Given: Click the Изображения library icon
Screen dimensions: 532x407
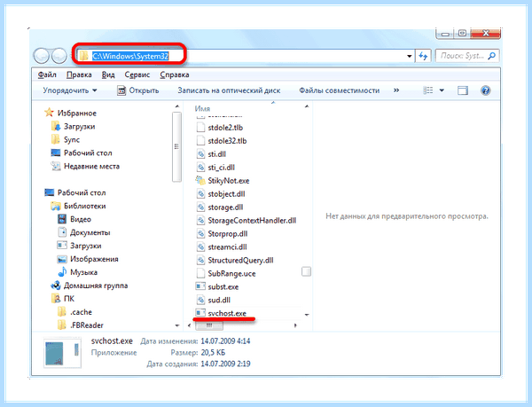Looking at the screenshot, I should coord(62,259).
